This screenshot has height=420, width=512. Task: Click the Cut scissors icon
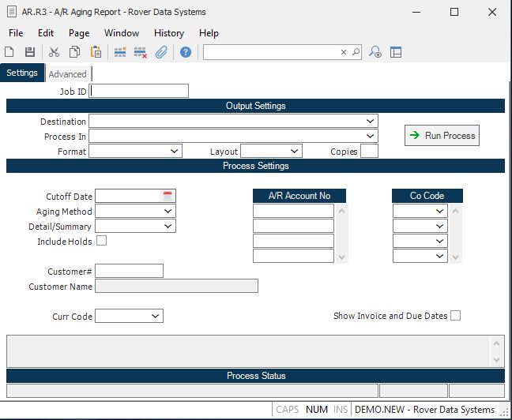tap(54, 52)
